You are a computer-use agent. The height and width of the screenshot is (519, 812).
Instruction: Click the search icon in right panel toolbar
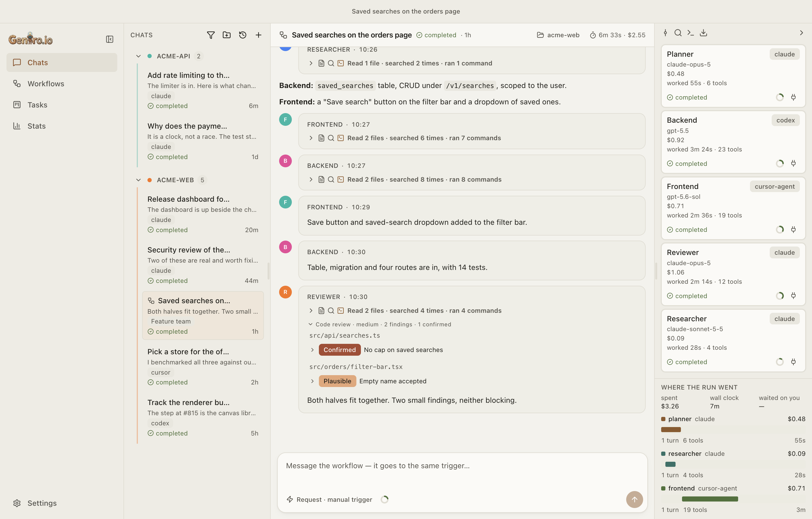tap(678, 33)
